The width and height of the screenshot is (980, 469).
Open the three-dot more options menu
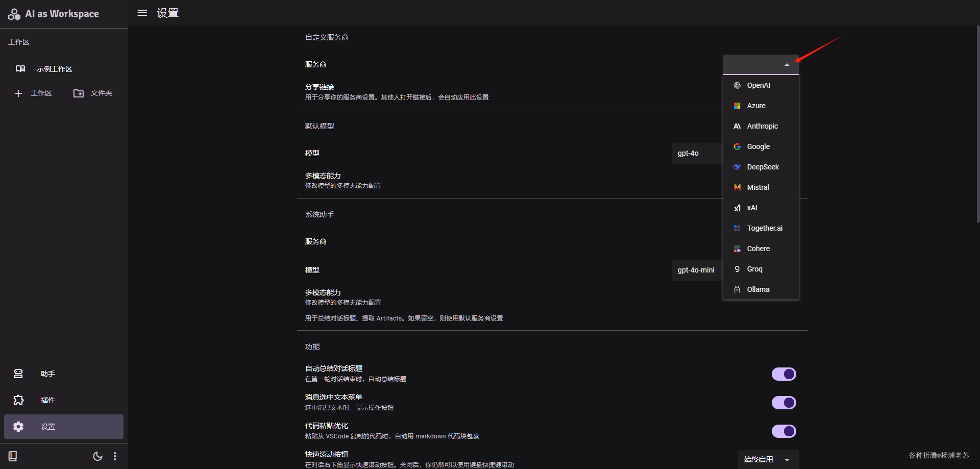pos(115,456)
